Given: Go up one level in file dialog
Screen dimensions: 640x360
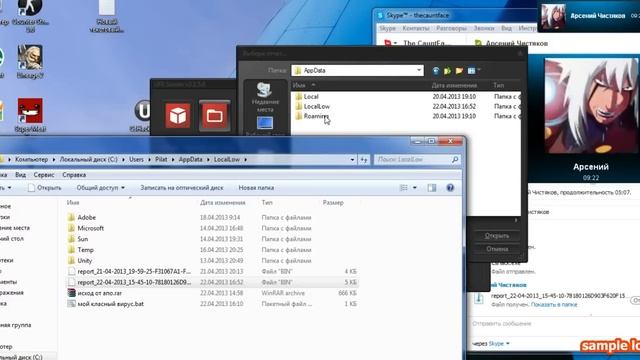Looking at the screenshot, I should [447, 71].
